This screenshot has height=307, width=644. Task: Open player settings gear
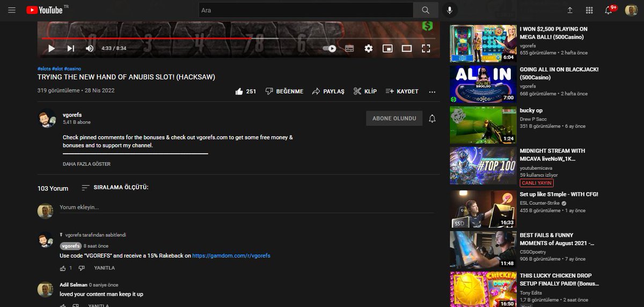368,48
